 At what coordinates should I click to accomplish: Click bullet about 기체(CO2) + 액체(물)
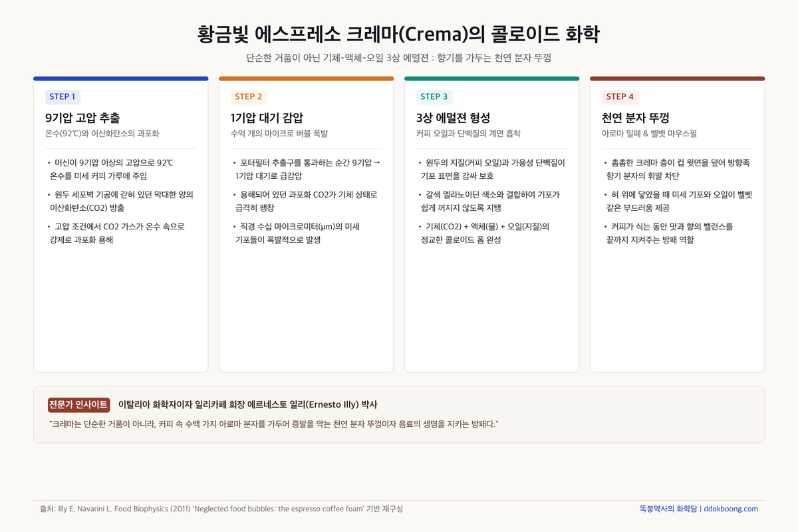[483, 233]
